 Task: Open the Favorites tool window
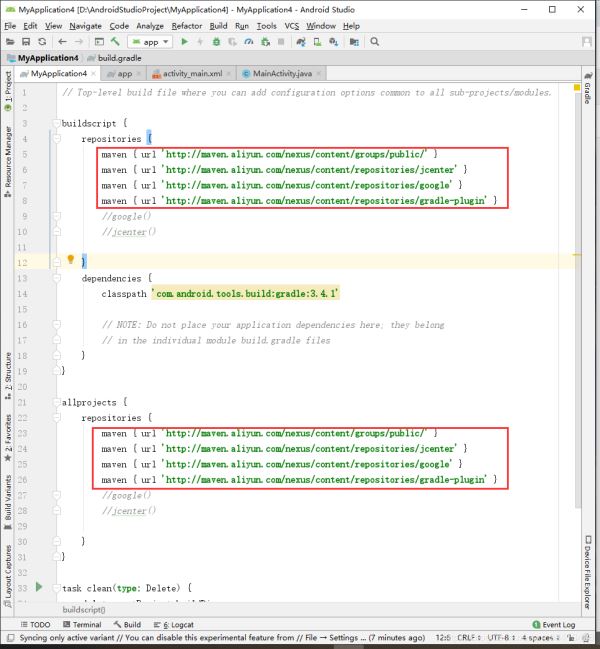8,437
